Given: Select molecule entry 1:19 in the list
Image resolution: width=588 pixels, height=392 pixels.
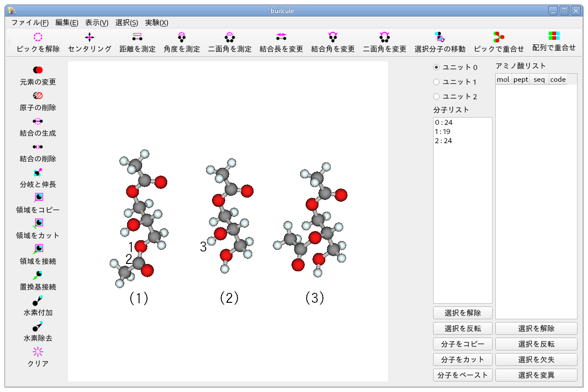Looking at the screenshot, I should 443,132.
